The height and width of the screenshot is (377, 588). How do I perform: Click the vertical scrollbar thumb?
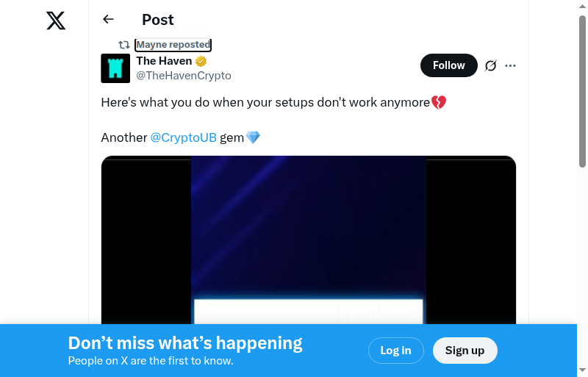(582, 92)
